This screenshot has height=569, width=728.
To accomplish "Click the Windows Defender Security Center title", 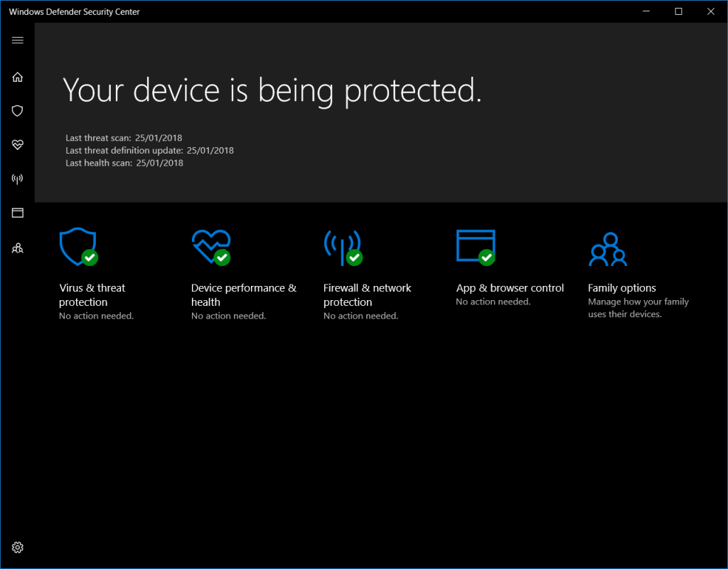I will pos(74,12).
